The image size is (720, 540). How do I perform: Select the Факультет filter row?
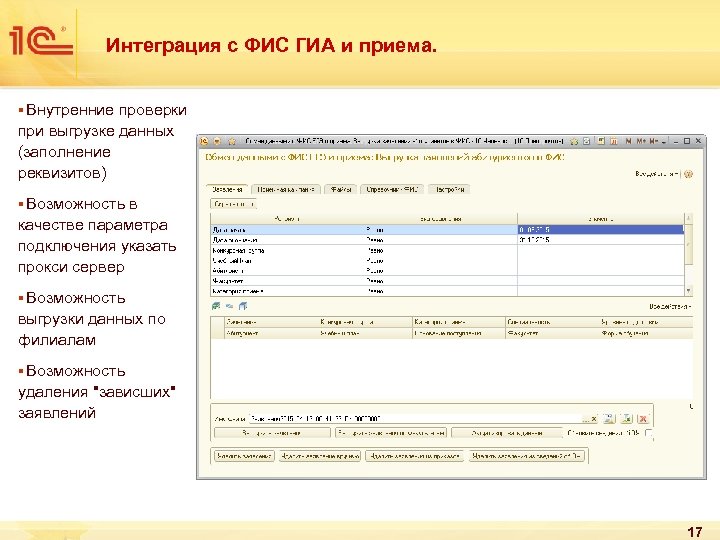coord(447,281)
